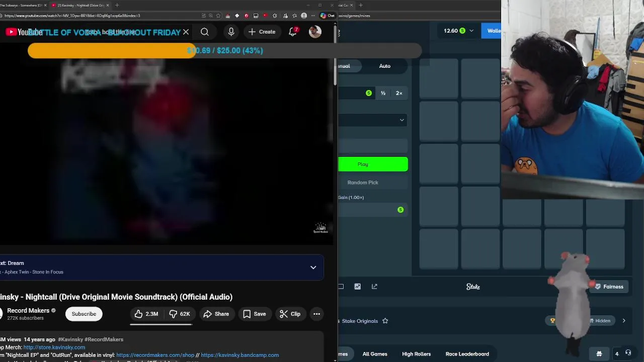Toggle ghost mode incognito icon
644x362 pixels.
pyautogui.click(x=599, y=354)
